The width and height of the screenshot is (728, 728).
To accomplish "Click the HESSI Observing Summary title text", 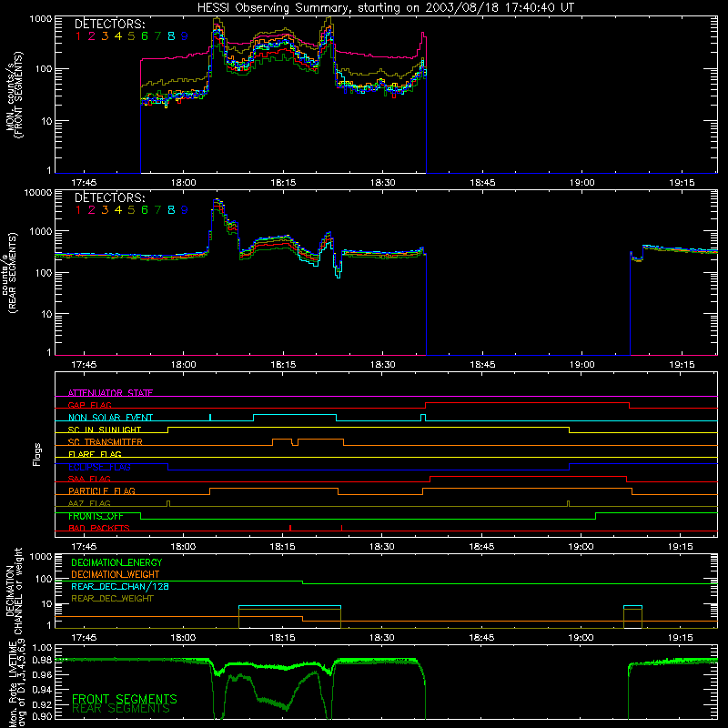I will (x=385, y=7).
